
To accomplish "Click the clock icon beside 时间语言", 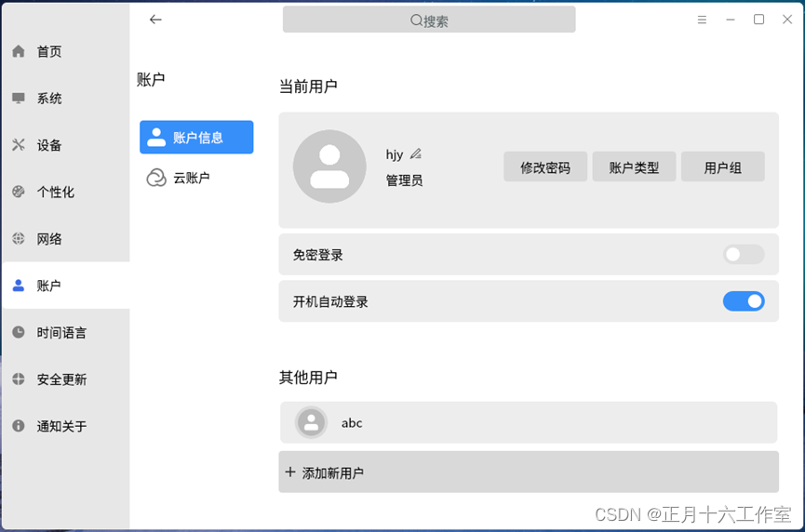I will pyautogui.click(x=19, y=332).
